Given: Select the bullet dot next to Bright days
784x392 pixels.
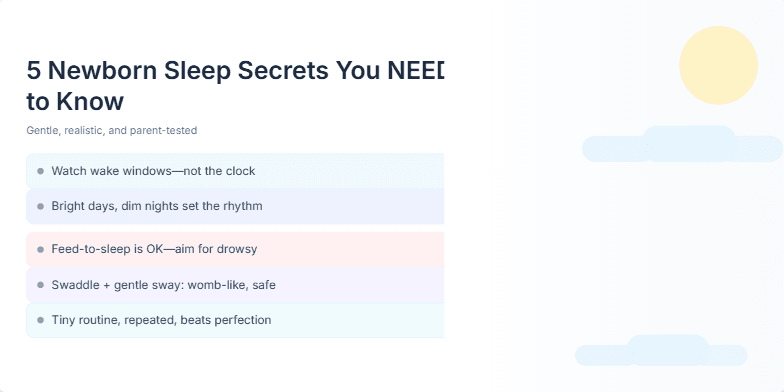Looking at the screenshot, I should 40,206.
